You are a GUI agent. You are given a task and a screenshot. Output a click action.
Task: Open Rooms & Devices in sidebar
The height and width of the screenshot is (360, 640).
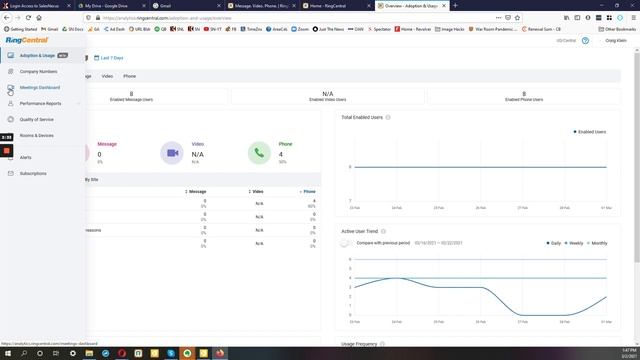coord(36,136)
